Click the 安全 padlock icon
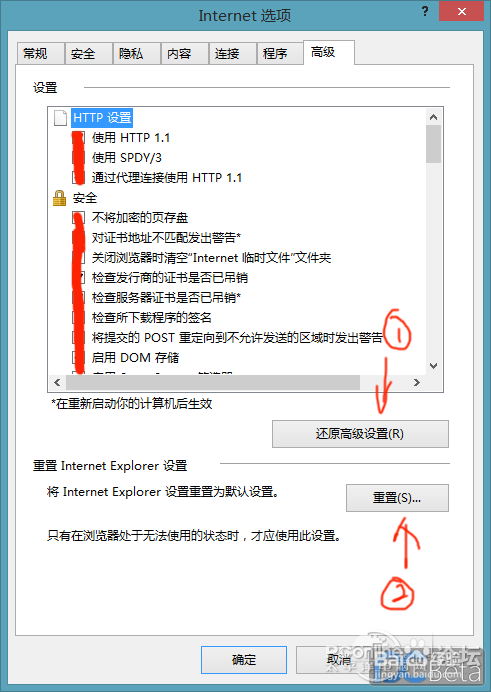 click(59, 198)
